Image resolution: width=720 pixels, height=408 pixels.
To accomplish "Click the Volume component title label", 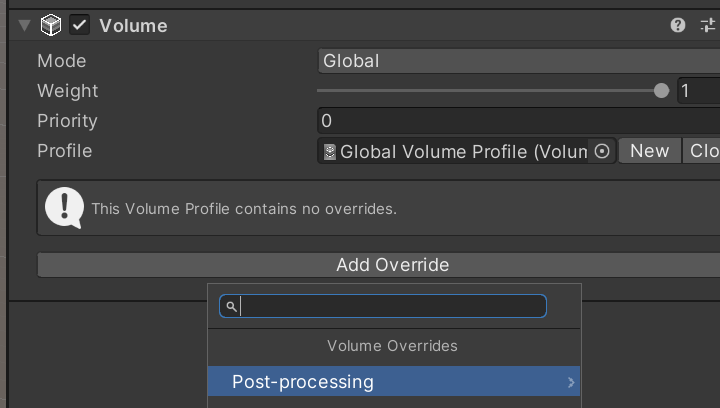I will point(133,26).
